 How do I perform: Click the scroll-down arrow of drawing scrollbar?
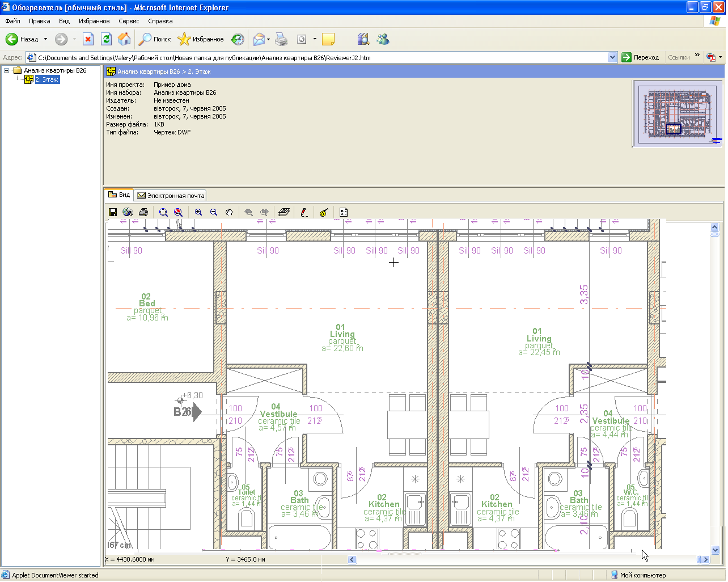(x=715, y=550)
